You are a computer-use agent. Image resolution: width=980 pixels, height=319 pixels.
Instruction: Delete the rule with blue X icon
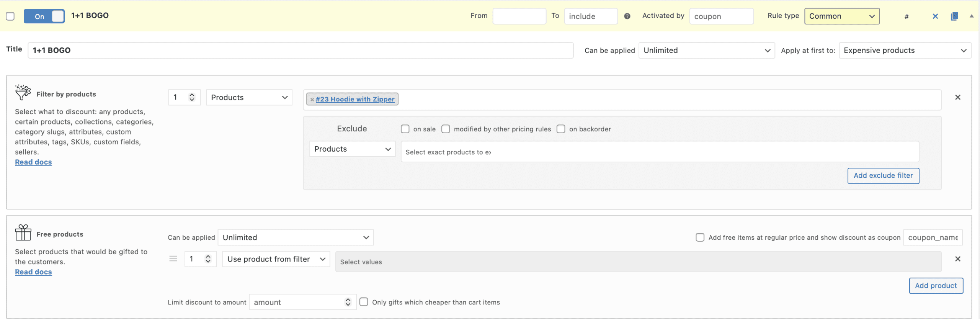click(935, 16)
